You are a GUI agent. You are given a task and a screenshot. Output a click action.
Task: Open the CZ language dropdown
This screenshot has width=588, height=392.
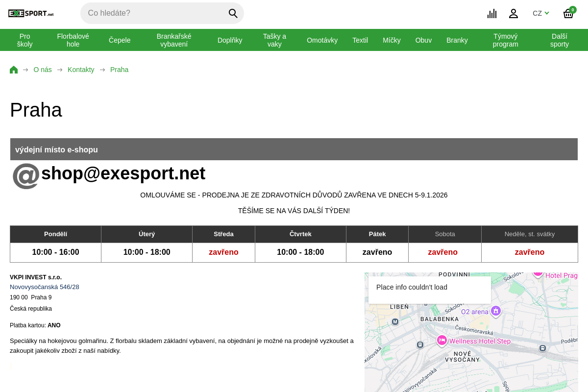540,13
